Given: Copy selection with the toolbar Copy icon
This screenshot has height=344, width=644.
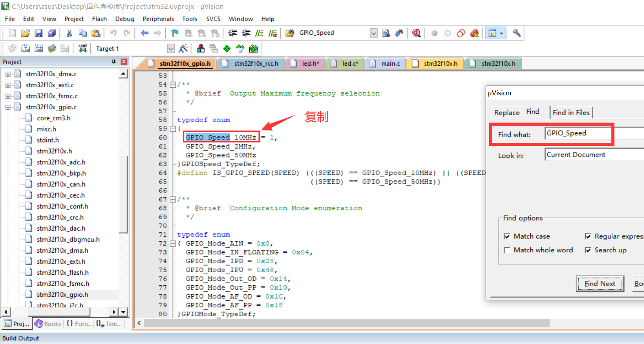Looking at the screenshot, I should pos(82,33).
